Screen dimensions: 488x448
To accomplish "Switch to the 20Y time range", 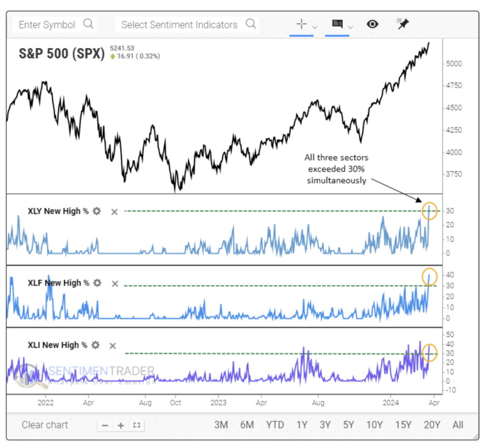I will (x=432, y=425).
